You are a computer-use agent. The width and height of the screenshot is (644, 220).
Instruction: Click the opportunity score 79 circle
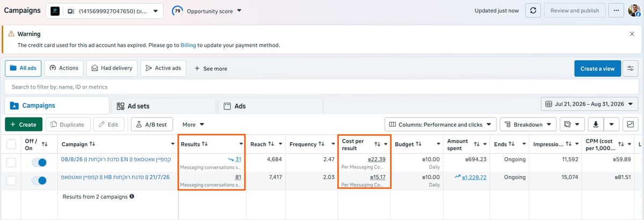(x=177, y=11)
